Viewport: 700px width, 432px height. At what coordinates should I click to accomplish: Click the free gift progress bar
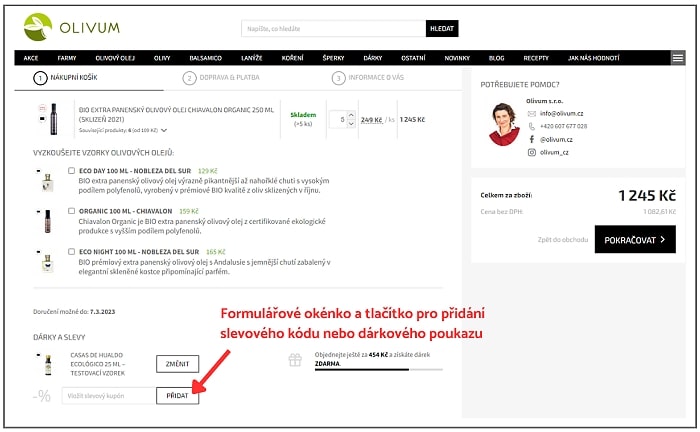tap(379, 370)
